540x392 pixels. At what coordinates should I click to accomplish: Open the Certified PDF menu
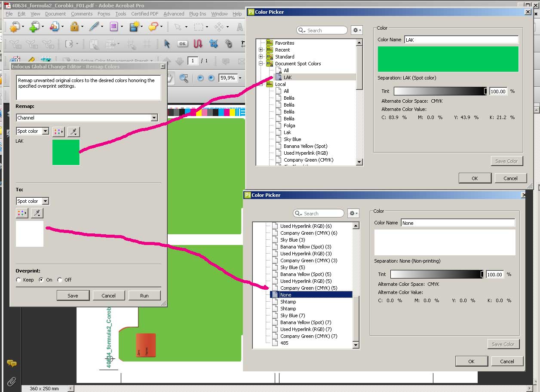(145, 14)
